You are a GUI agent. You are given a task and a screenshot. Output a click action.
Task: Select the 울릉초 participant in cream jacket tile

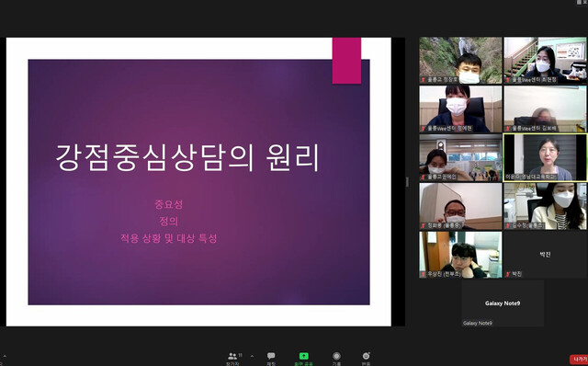pos(545,206)
